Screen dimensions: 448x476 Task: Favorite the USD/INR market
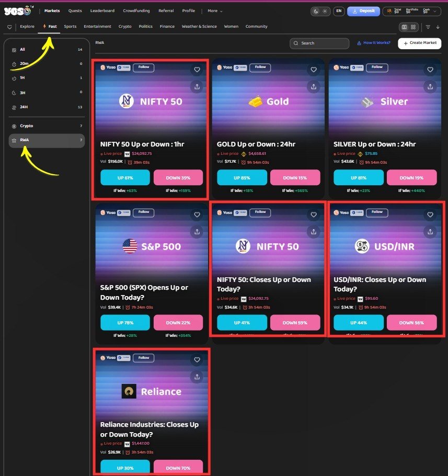coord(430,214)
